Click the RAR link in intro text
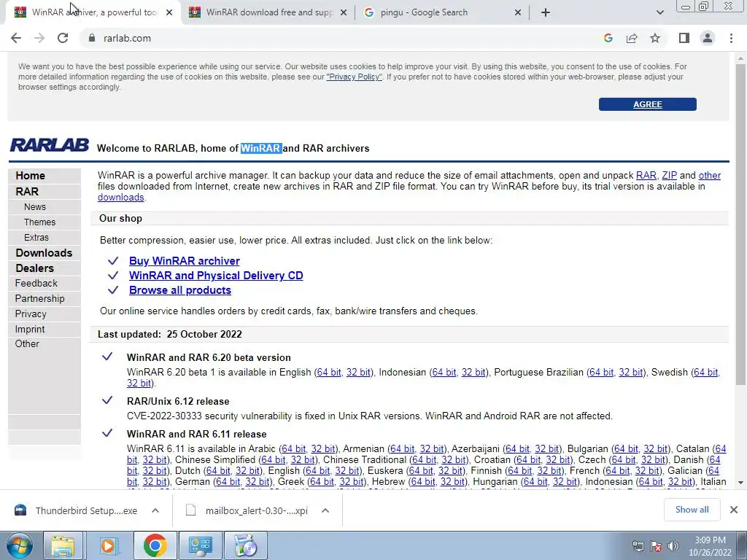Image resolution: width=747 pixels, height=560 pixels. (646, 175)
